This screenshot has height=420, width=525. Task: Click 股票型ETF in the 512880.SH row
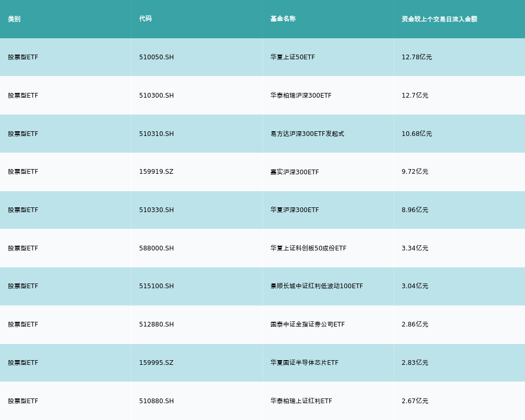(x=23, y=324)
